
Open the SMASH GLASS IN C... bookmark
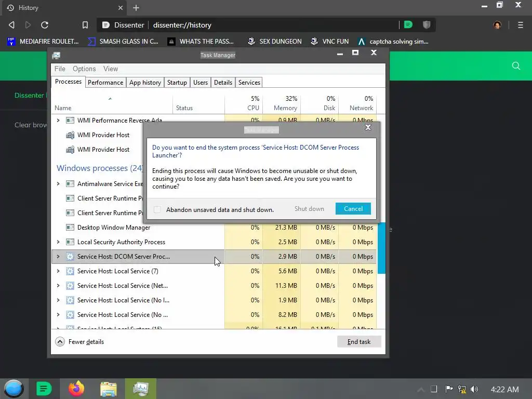point(123,42)
